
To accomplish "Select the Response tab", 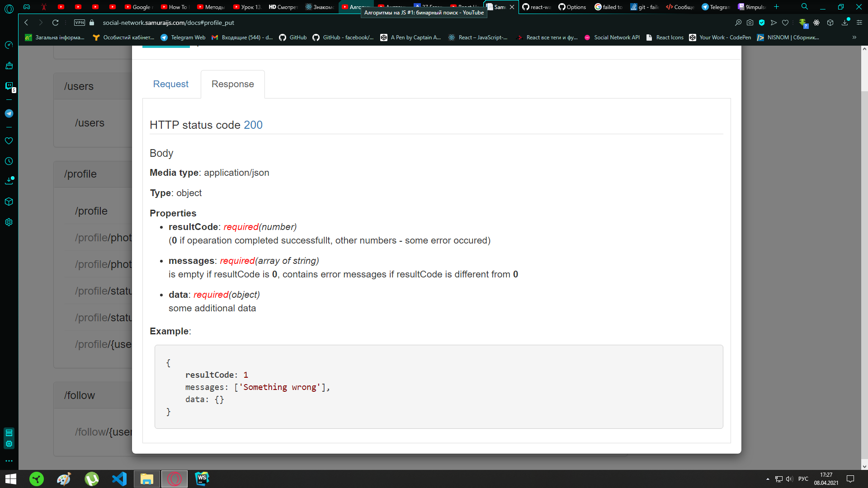I will coord(232,84).
